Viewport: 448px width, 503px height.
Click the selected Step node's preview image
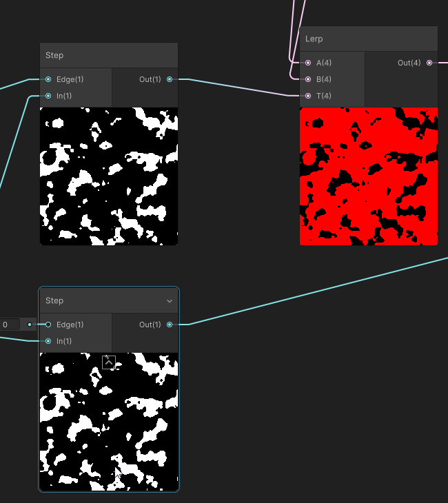[109, 422]
